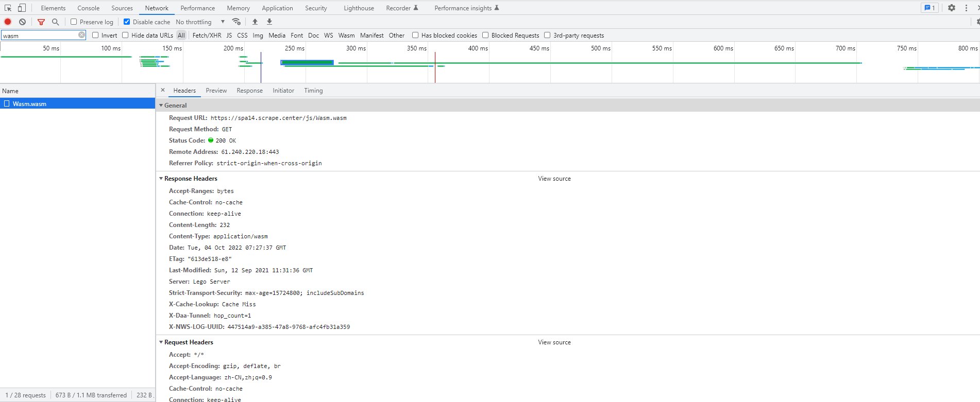Open the No throttling dropdown

(x=200, y=22)
